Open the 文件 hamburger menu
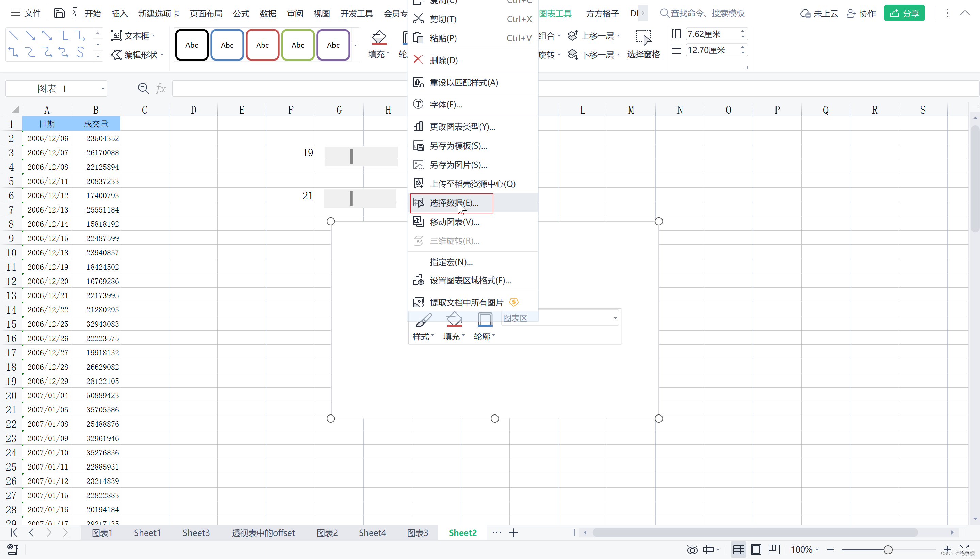This screenshot has height=559, width=980. click(x=26, y=14)
